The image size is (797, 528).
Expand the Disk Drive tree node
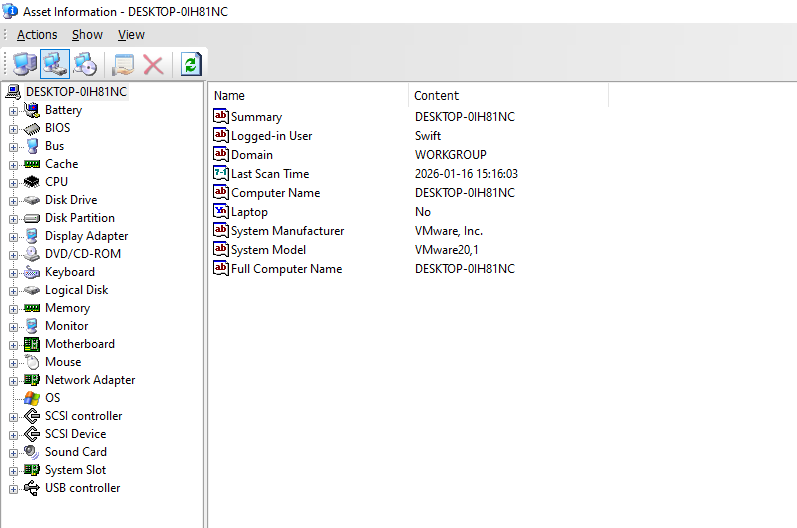click(13, 201)
